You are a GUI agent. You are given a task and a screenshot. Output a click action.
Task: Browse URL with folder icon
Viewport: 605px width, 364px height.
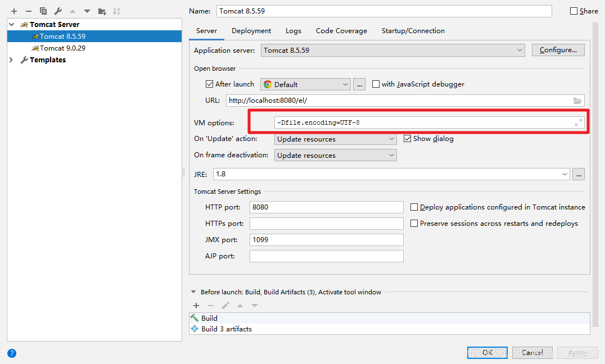pyautogui.click(x=577, y=101)
